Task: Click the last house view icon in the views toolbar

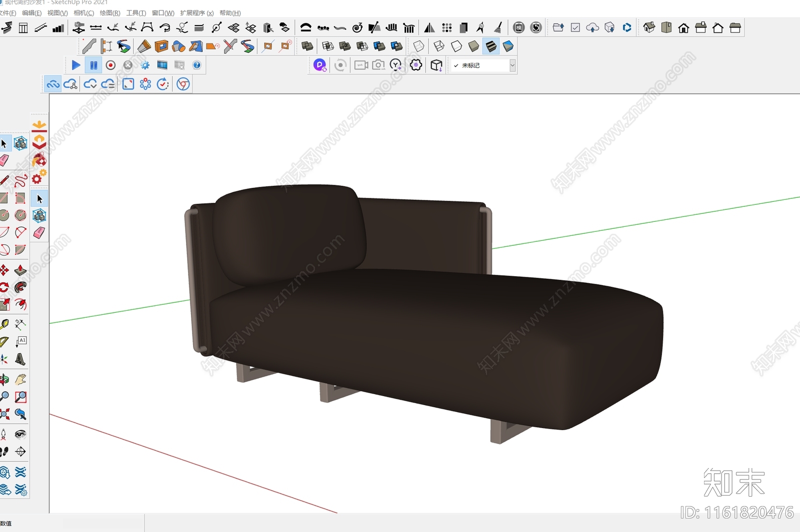Action: point(735,27)
